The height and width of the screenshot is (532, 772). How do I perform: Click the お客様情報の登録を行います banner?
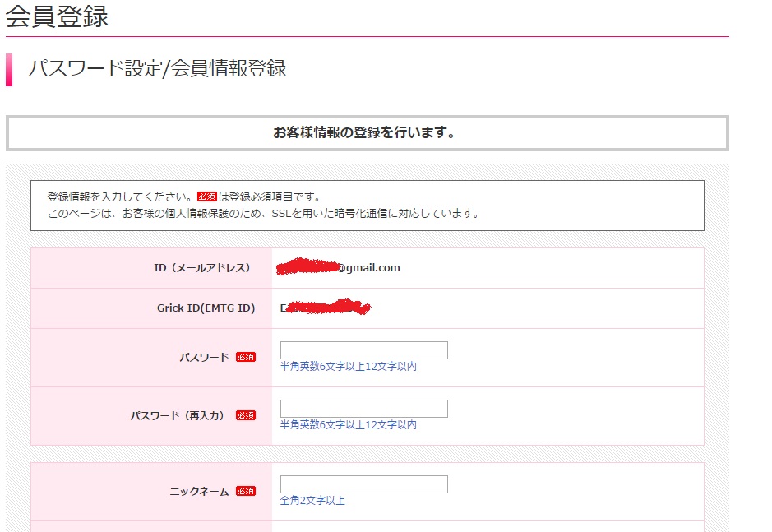(367, 133)
